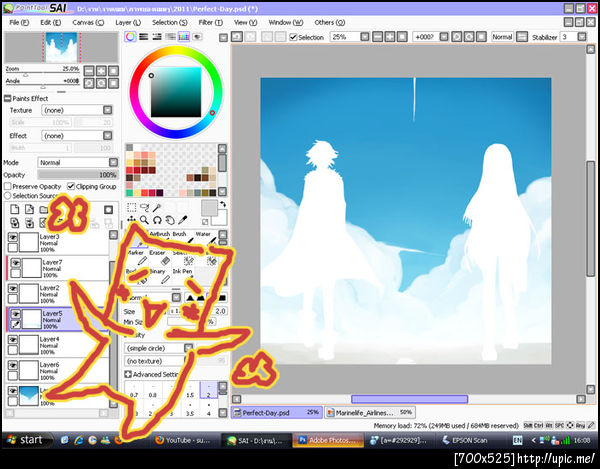
Task: Open the Effect dropdown
Action: (x=108, y=136)
